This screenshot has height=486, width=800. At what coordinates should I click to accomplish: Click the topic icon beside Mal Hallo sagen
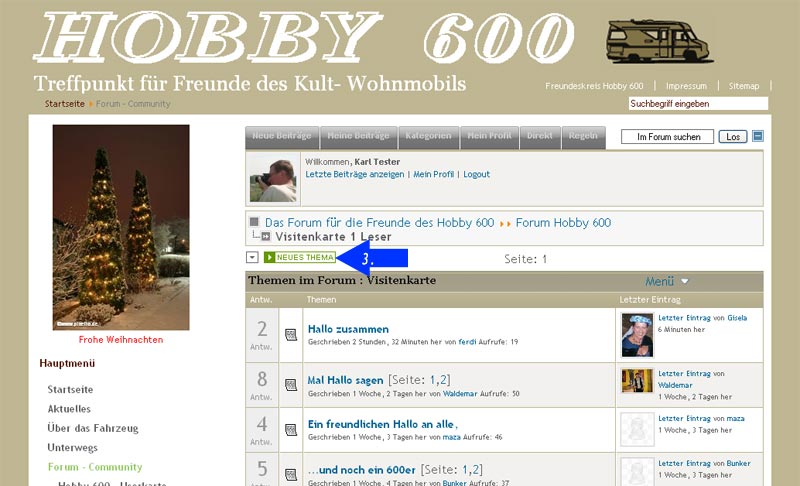pos(291,385)
